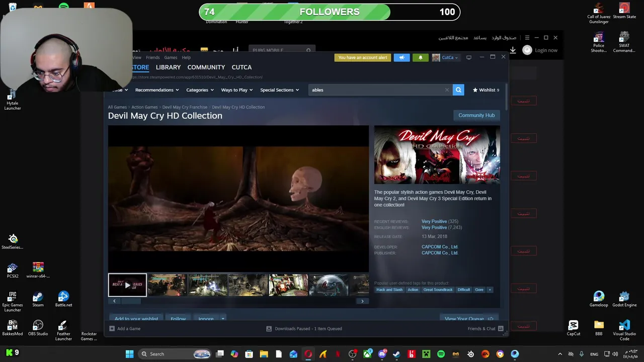Select the Godot Engine desktop icon
Screen dimensions: 644x362
click(x=624, y=299)
